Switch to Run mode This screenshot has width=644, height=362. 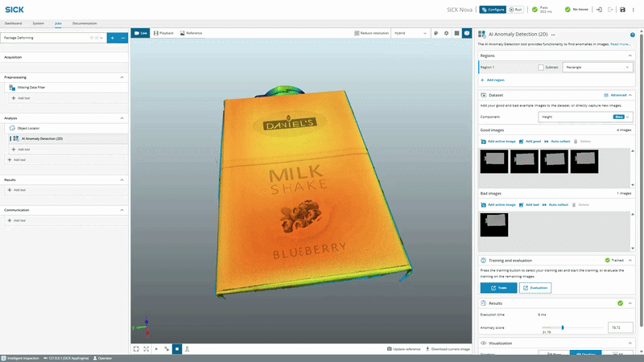[x=516, y=10]
